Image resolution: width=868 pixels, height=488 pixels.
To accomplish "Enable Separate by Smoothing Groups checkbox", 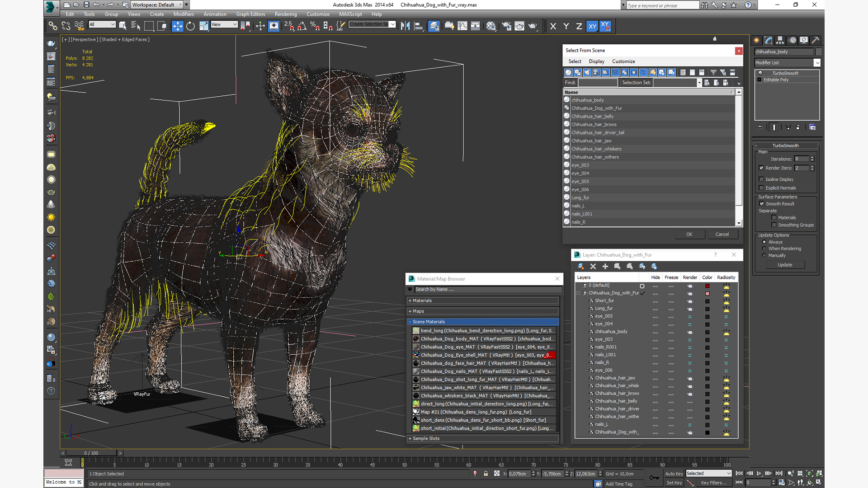I will click(x=774, y=225).
